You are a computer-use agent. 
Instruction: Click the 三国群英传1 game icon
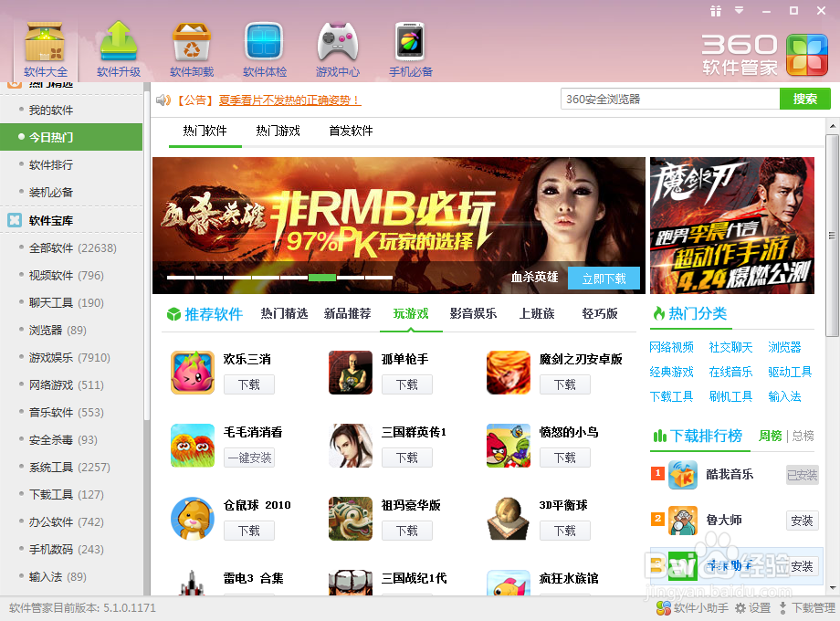351,446
